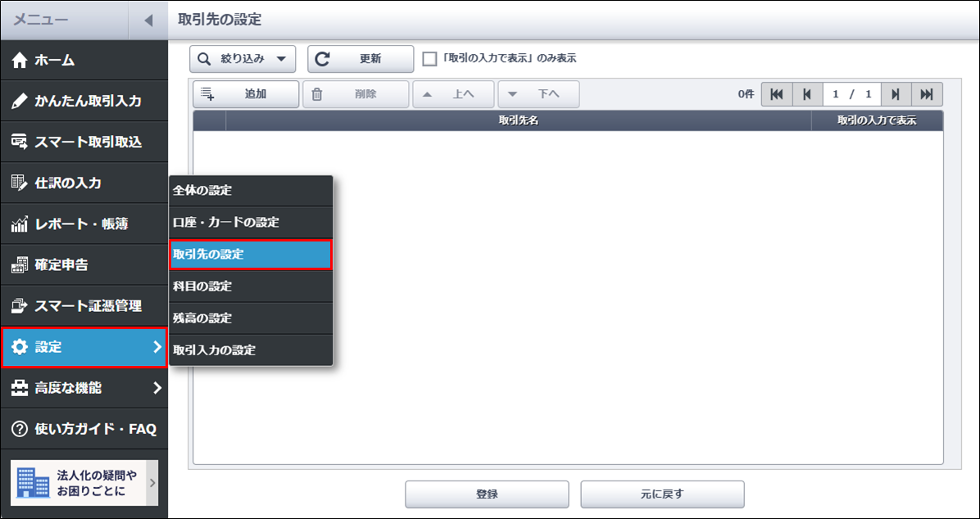Click the 削除 trash button
This screenshot has height=519, width=980.
[x=356, y=94]
